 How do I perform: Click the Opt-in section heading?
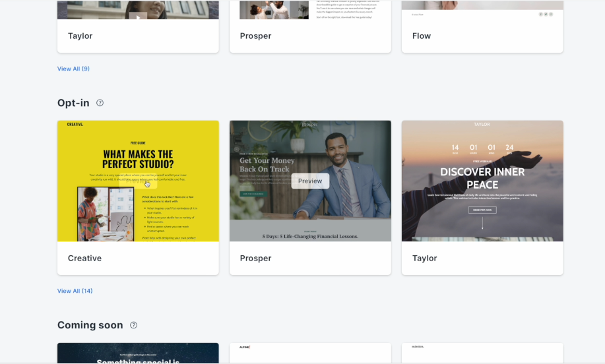(73, 103)
